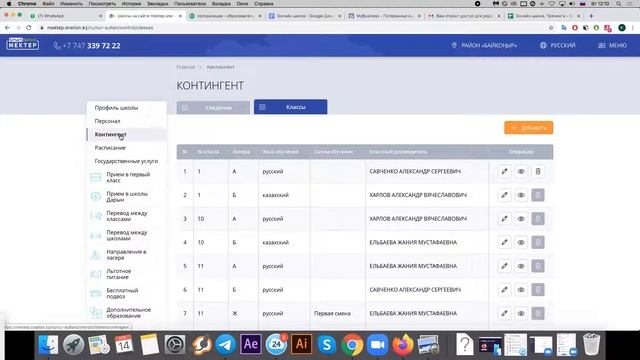Open Направления в лагеря
Screen dimensions: 640x360
pos(126,255)
